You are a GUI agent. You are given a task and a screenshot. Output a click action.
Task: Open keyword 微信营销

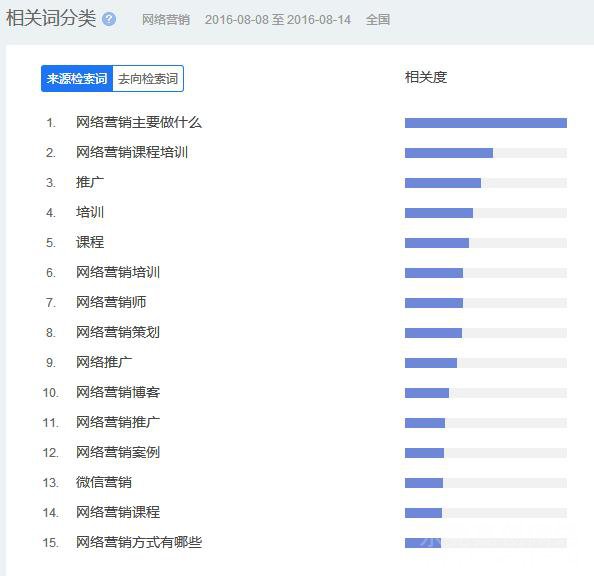coord(104,482)
